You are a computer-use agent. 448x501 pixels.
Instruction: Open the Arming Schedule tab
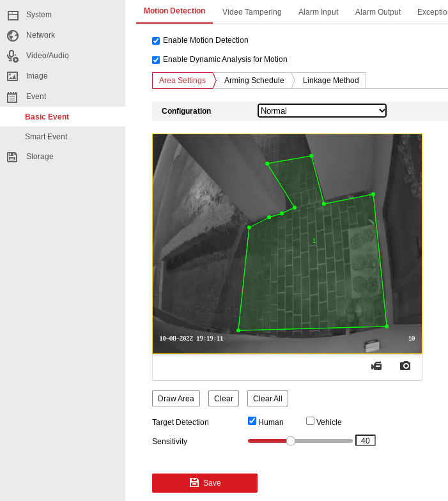click(254, 81)
